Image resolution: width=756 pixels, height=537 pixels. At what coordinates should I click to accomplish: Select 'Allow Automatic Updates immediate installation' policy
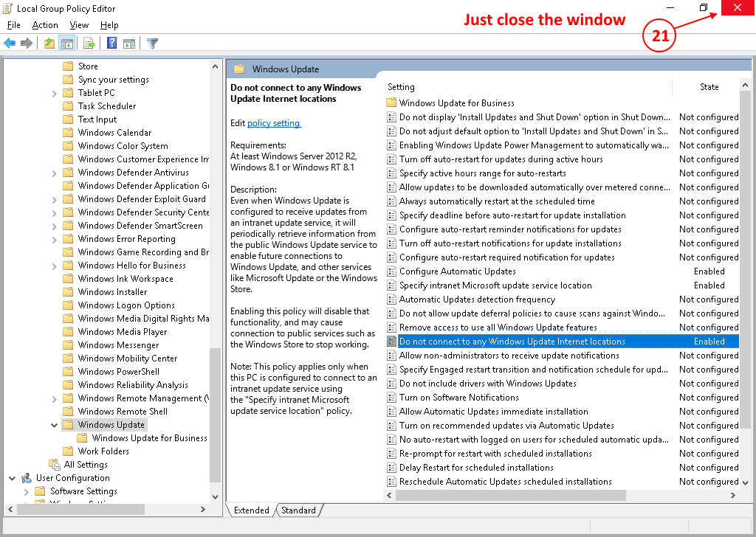[x=562, y=412]
